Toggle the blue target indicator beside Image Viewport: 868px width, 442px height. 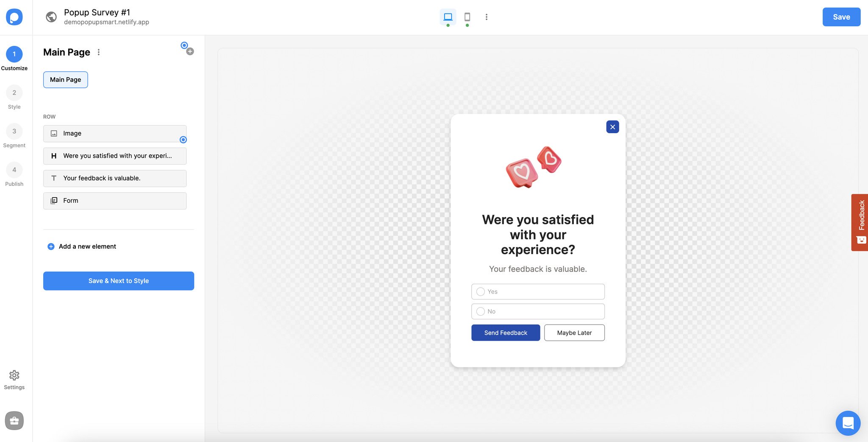pyautogui.click(x=183, y=139)
